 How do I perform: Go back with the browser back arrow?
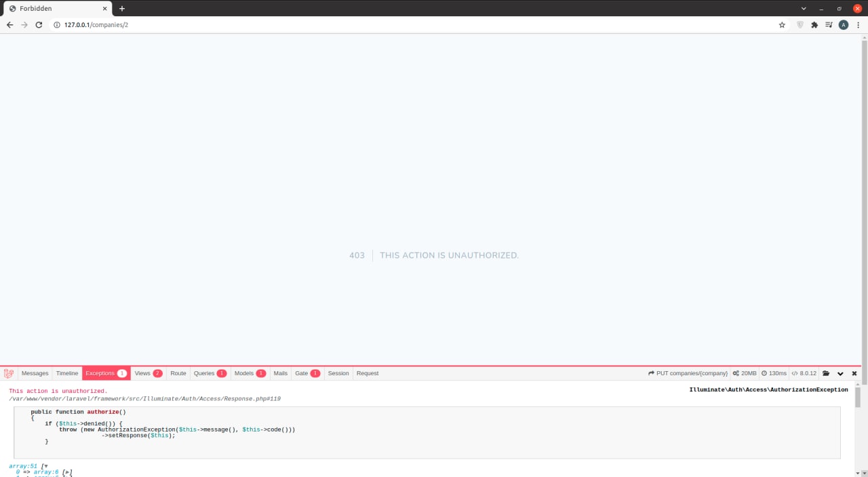[9, 24]
